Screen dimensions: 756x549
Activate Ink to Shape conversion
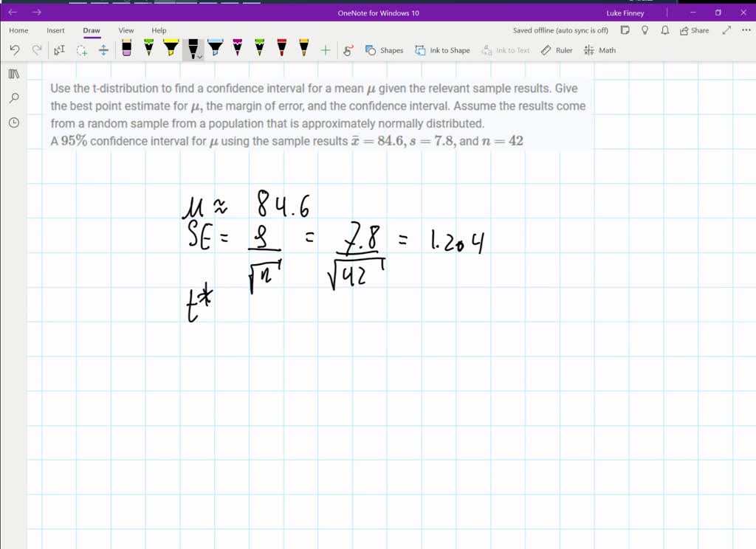[443, 50]
